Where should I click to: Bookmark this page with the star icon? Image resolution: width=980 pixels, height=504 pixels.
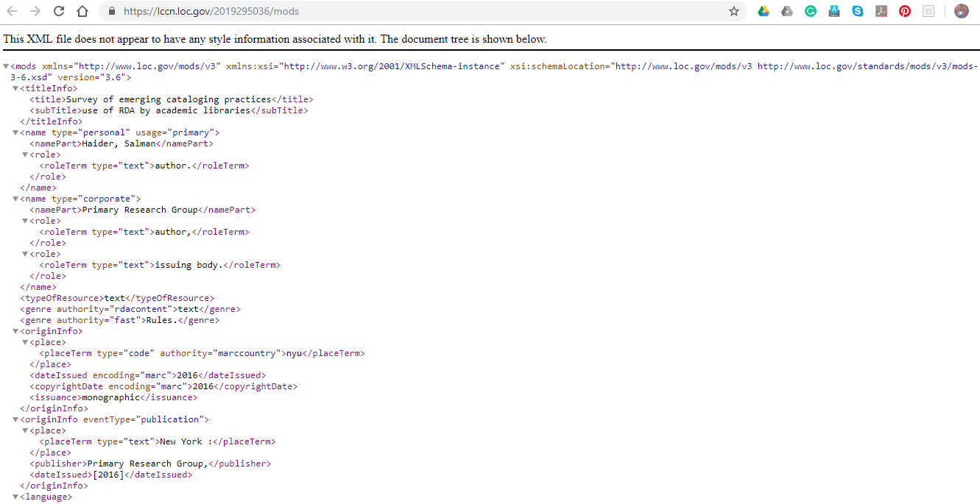[733, 11]
